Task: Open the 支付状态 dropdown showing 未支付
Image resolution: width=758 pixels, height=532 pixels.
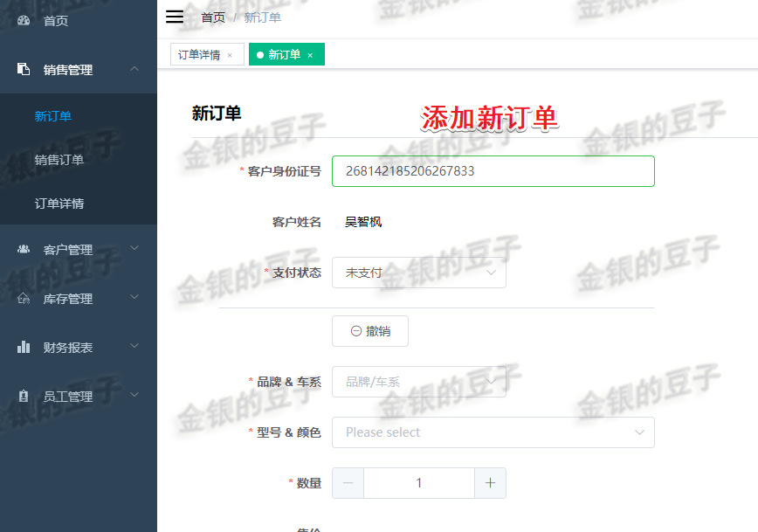Action: click(x=418, y=272)
